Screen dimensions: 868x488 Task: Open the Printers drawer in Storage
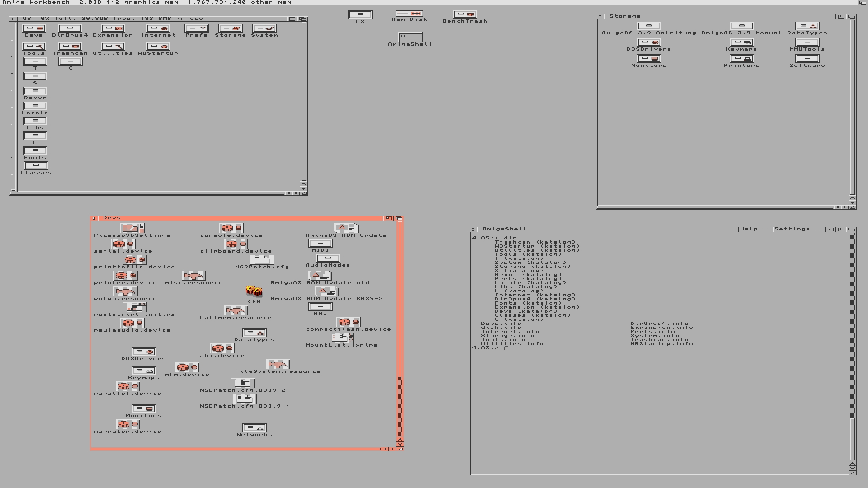[x=741, y=59]
